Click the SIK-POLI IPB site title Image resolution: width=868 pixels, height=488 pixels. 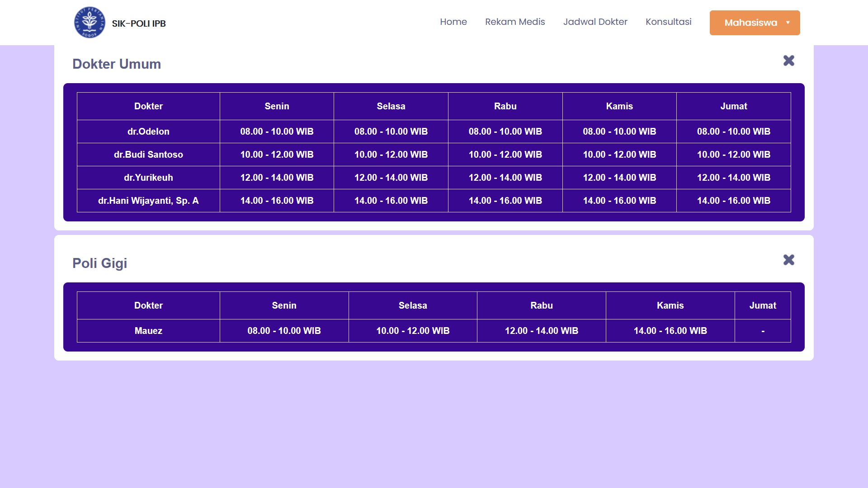click(139, 23)
